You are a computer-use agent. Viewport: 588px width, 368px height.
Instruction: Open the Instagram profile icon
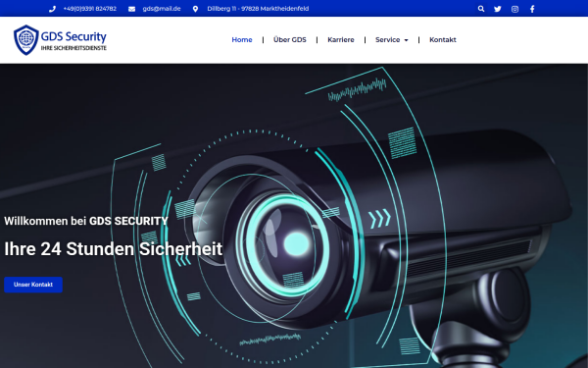(514, 9)
